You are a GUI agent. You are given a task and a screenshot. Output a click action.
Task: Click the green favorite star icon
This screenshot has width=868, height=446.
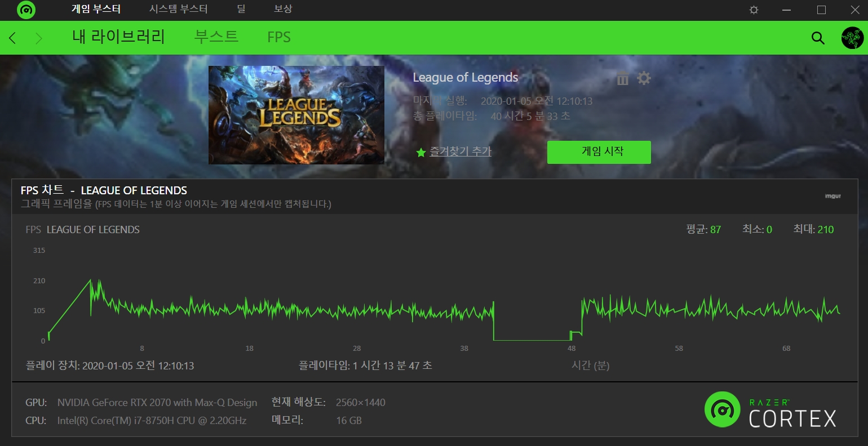[x=420, y=153]
